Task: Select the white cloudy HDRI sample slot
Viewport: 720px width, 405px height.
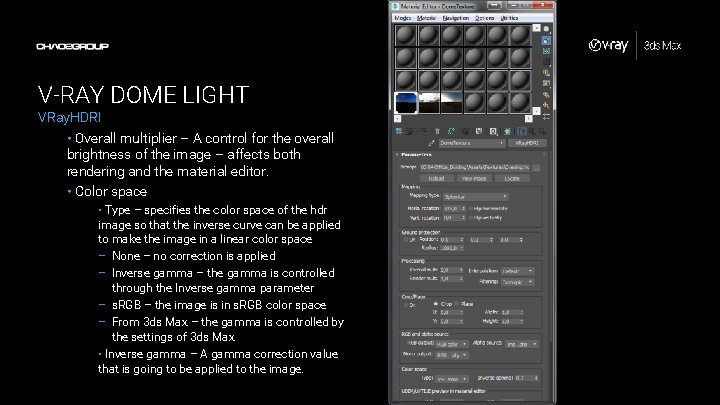Action: click(429, 102)
